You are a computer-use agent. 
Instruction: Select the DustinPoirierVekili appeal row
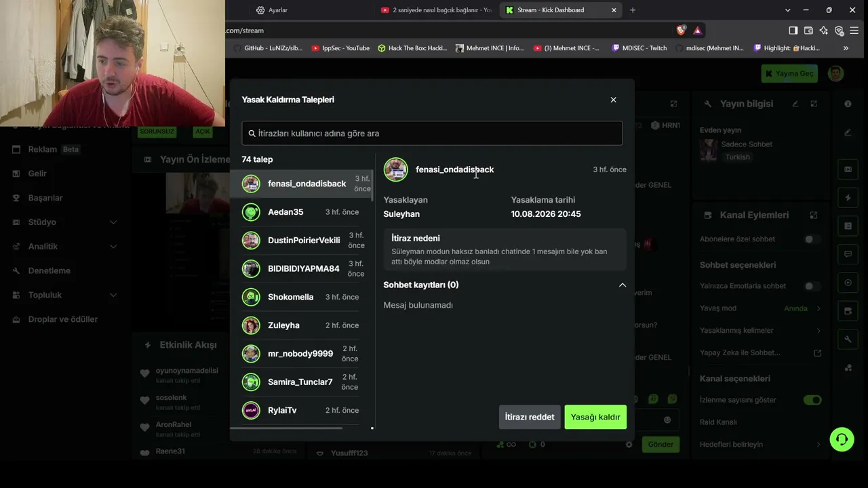pyautogui.click(x=301, y=241)
